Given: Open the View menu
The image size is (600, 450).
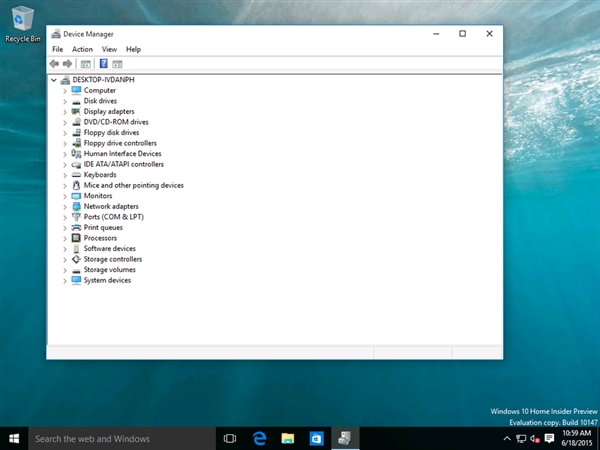Looking at the screenshot, I should [x=109, y=49].
